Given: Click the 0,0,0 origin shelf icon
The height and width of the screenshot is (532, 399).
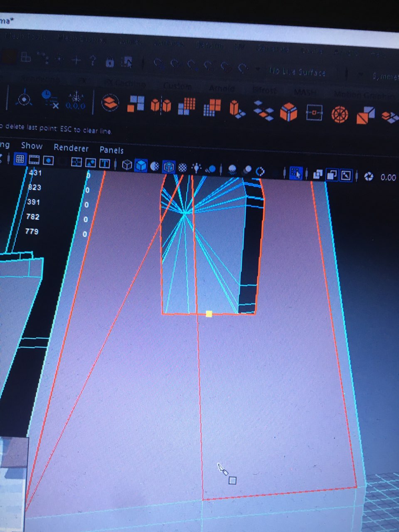Looking at the screenshot, I should pyautogui.click(x=75, y=100).
